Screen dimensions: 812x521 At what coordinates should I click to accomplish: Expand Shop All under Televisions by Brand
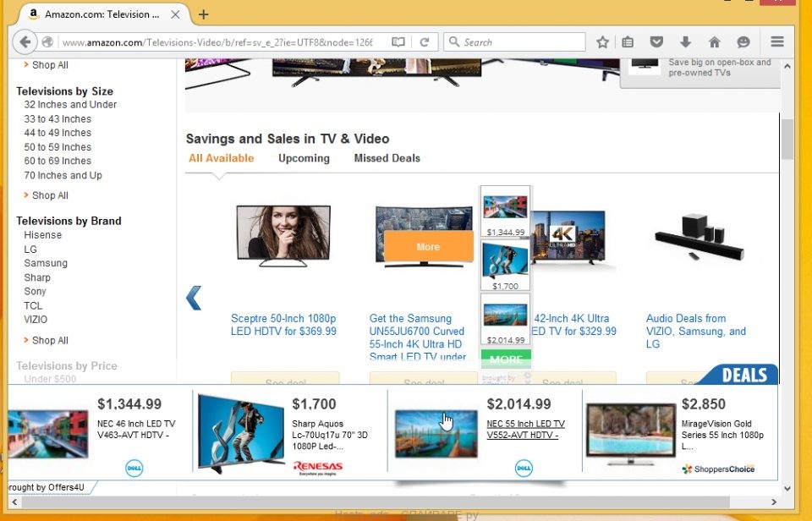(x=50, y=340)
